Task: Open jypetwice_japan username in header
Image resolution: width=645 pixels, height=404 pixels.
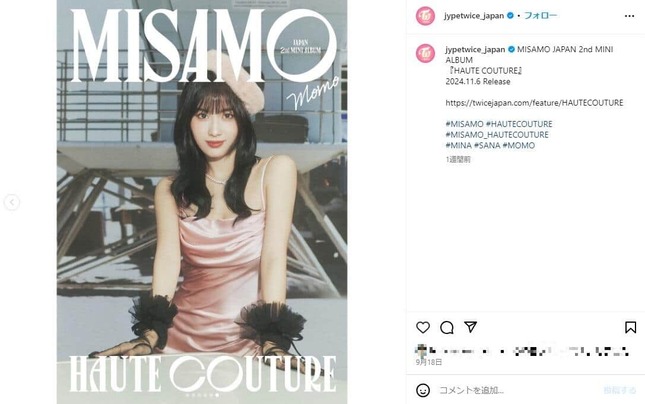Action: click(474, 16)
